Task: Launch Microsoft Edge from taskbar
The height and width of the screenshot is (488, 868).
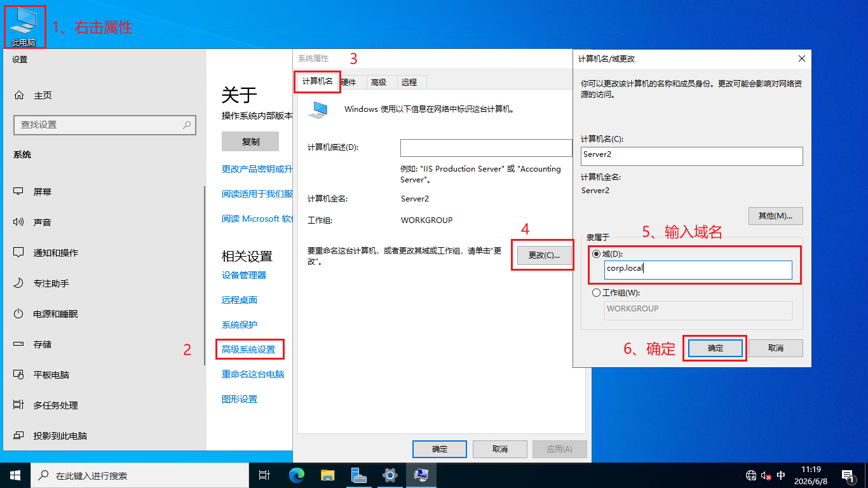Action: [297, 475]
